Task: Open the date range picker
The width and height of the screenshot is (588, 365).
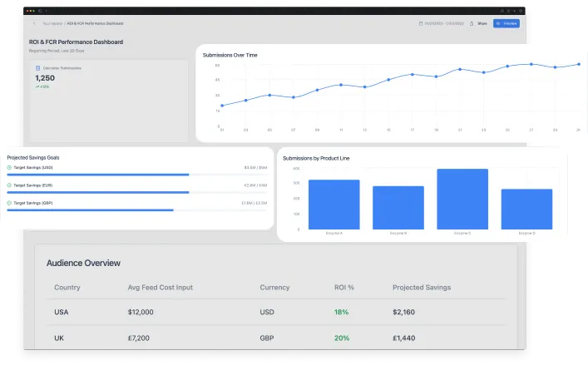Action: pos(445,23)
